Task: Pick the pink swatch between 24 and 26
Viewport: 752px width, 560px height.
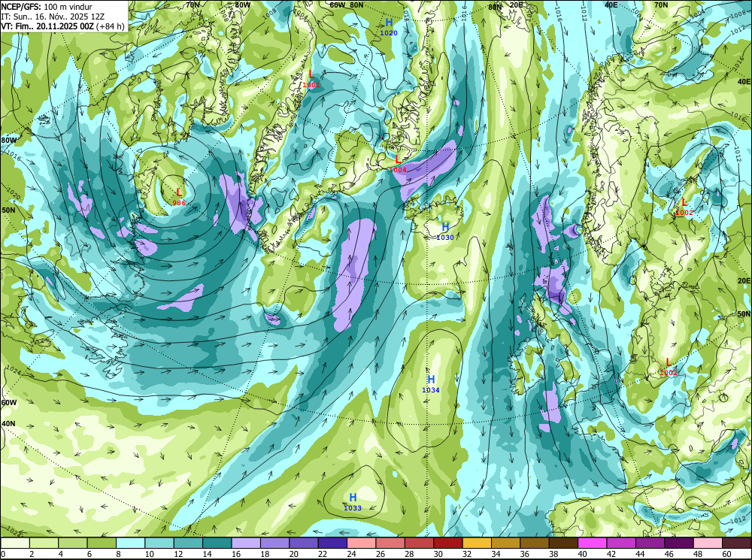Action: click(x=362, y=543)
